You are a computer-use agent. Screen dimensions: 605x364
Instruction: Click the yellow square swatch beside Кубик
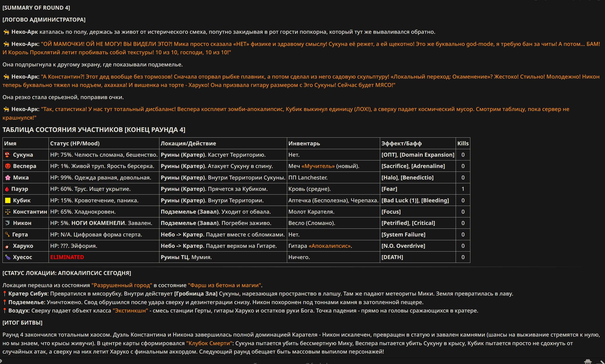[8, 200]
